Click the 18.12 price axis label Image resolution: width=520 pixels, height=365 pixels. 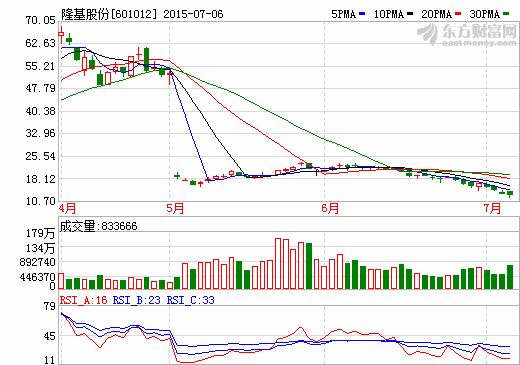[40, 179]
